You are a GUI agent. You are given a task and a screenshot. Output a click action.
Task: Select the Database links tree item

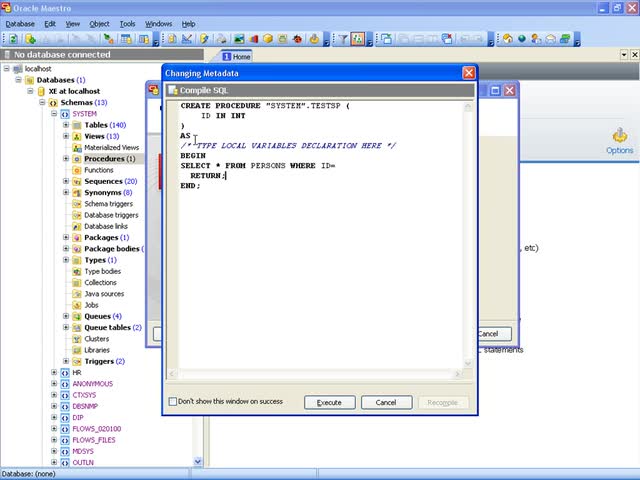click(x=106, y=226)
